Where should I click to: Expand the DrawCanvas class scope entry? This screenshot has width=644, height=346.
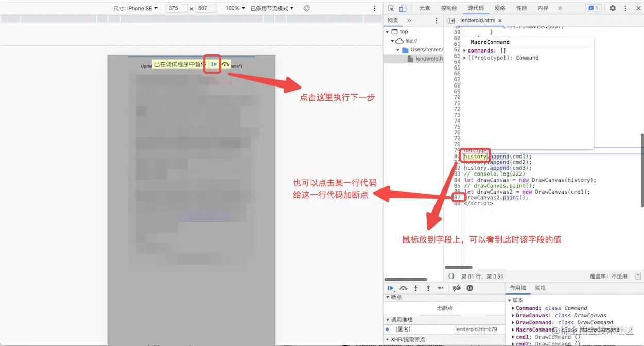[513, 316]
